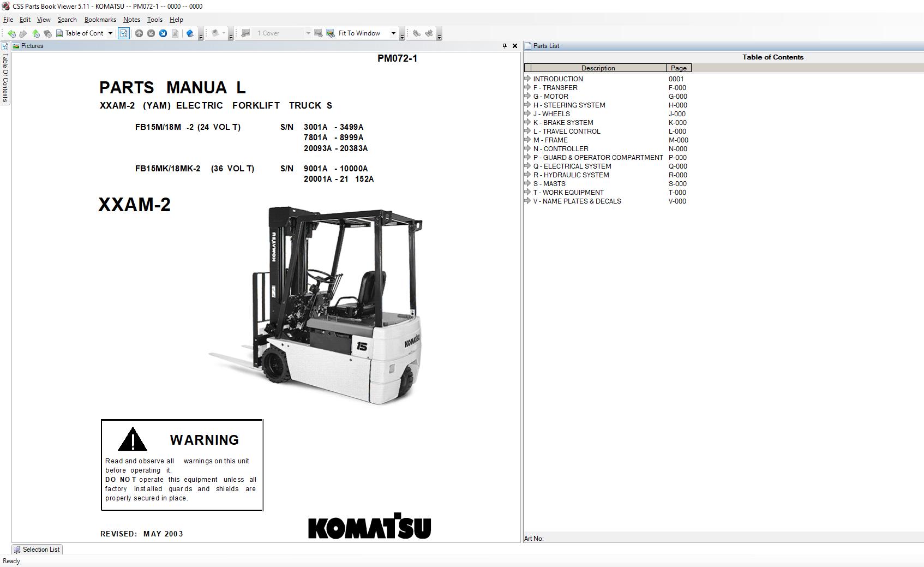Click the blue down-right arrow circle icon
Image resolution: width=924 pixels, height=567 pixels.
pyautogui.click(x=163, y=33)
